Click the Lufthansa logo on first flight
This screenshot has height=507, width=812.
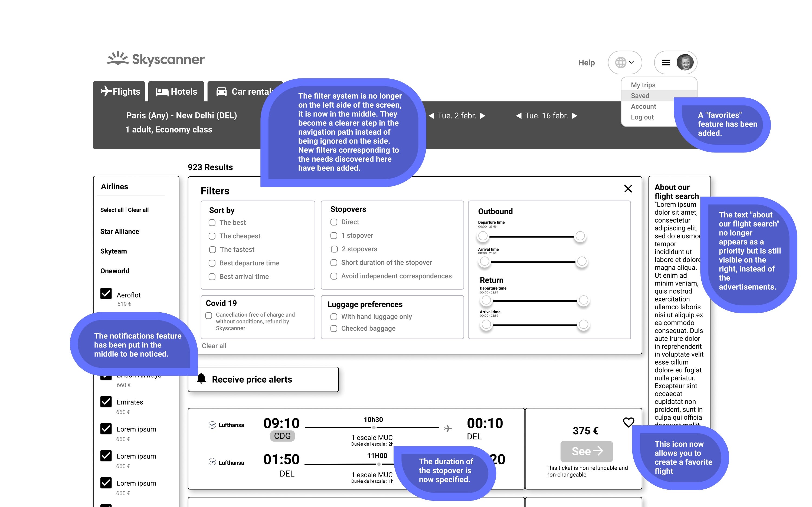[212, 425]
